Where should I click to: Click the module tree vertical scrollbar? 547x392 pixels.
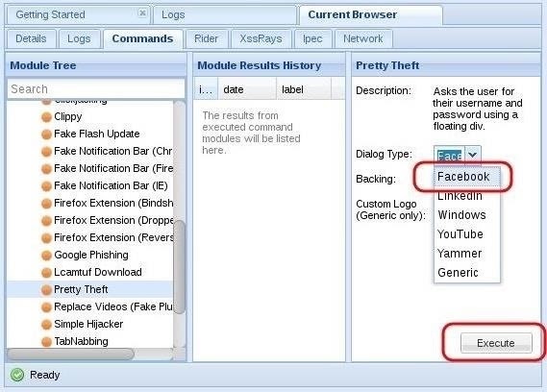(x=180, y=267)
